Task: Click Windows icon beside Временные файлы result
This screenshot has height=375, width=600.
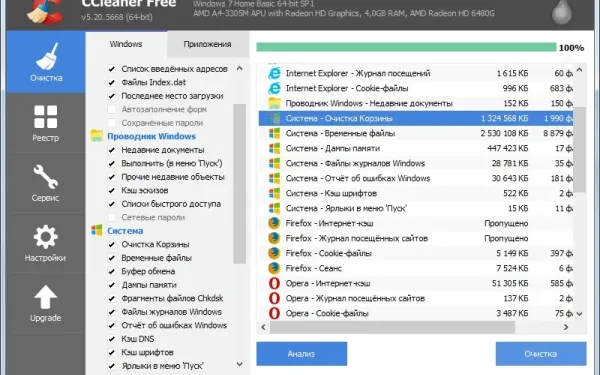Action: pos(274,133)
